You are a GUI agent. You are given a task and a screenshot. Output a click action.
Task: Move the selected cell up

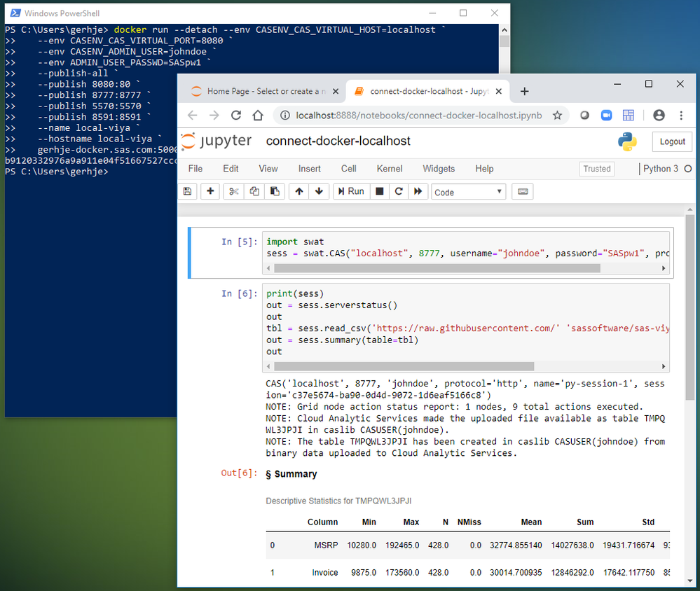pos(299,191)
